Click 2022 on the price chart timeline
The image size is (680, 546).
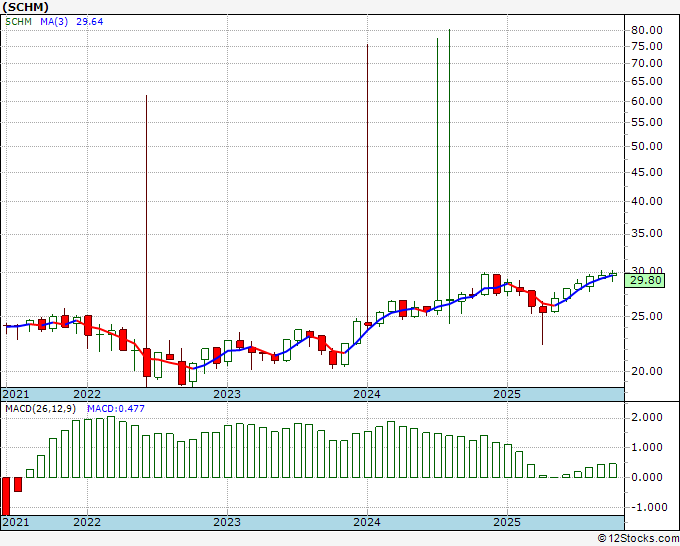coord(87,394)
